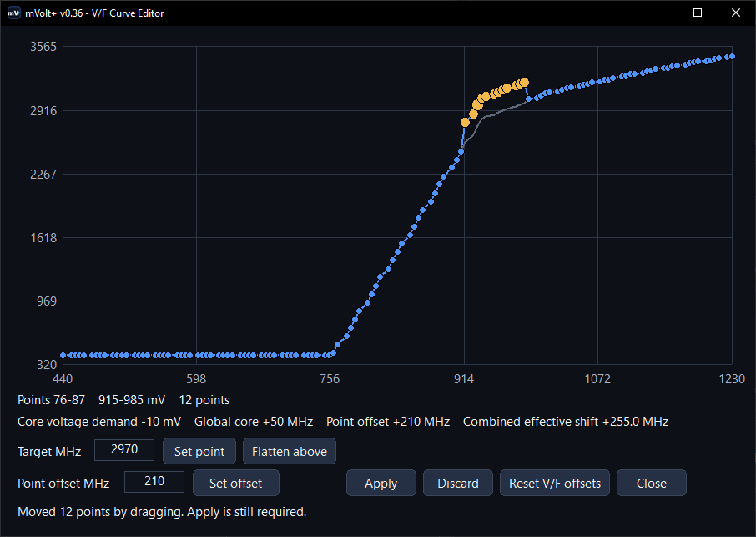Click the 1230 x-axis label
756x537 pixels.
coord(732,379)
